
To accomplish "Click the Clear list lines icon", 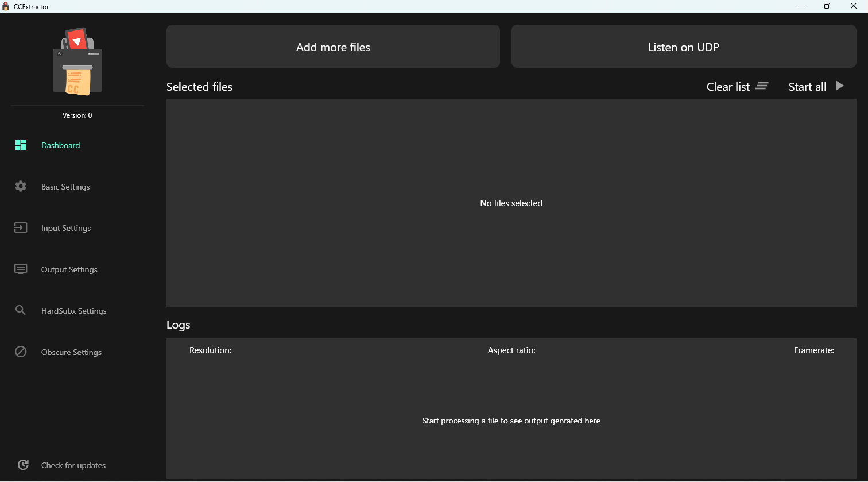I will click(x=762, y=86).
